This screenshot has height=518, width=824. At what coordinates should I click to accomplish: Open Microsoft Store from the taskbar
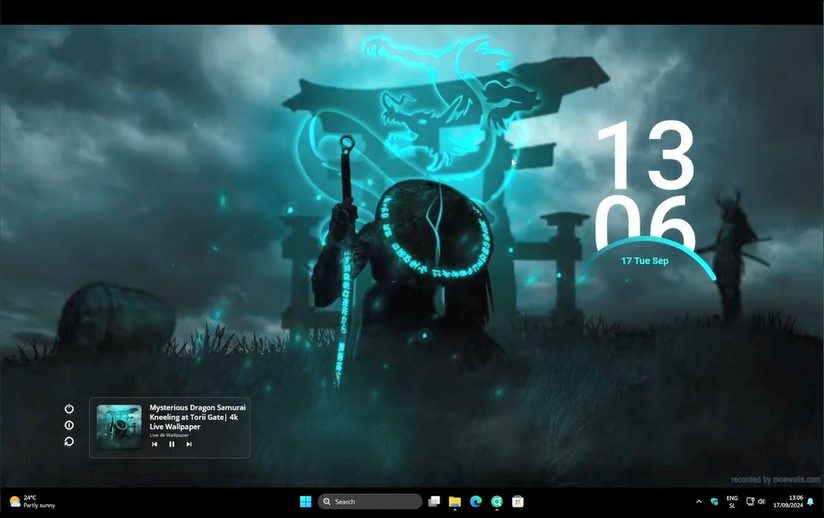pos(518,501)
